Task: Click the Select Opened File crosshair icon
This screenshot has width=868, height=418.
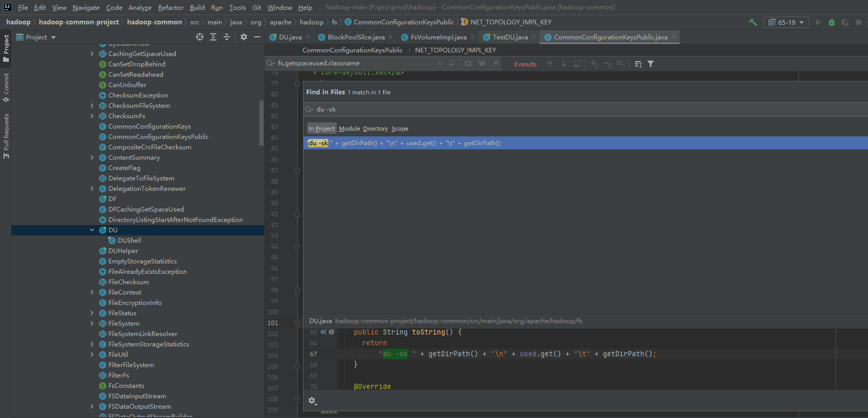Action: (x=200, y=37)
